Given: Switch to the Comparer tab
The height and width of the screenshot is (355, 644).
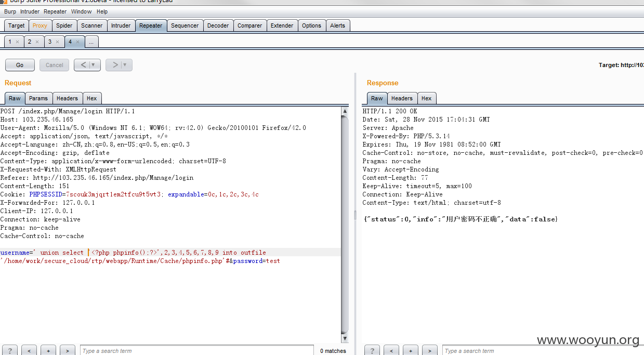Looking at the screenshot, I should click(250, 25).
